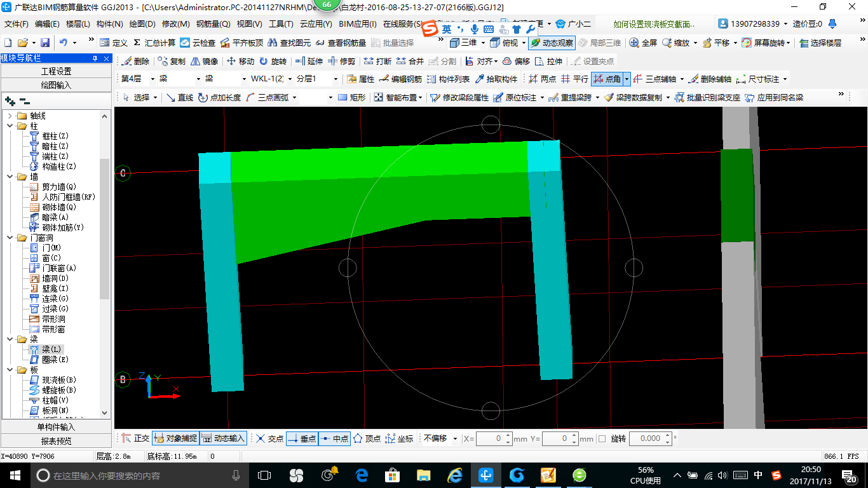Open the 钢筋量(Q) menu

pyautogui.click(x=213, y=24)
